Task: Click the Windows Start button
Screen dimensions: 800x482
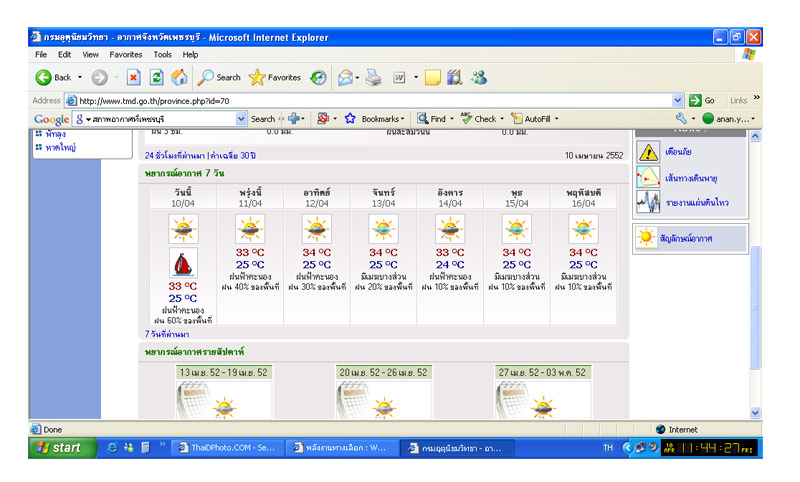Action: coord(59,448)
